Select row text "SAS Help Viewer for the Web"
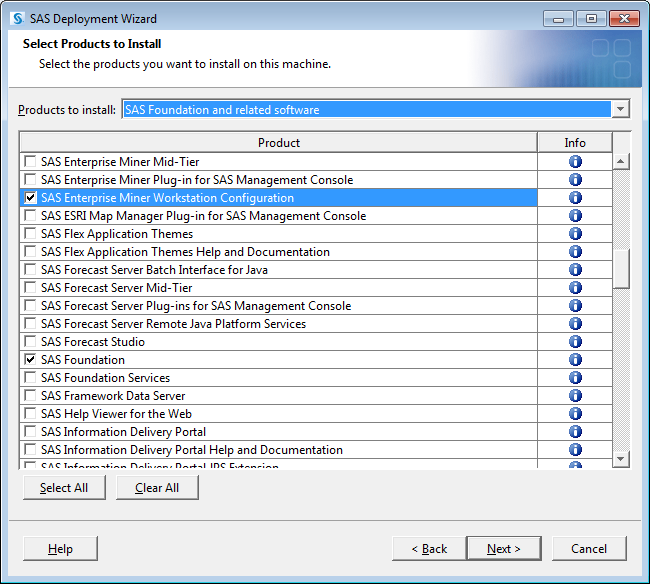The image size is (650, 584). 116,414
